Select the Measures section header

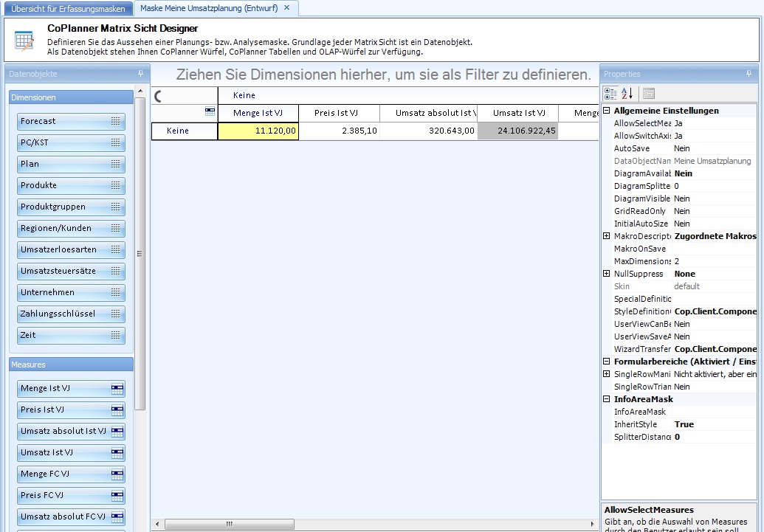(x=71, y=365)
